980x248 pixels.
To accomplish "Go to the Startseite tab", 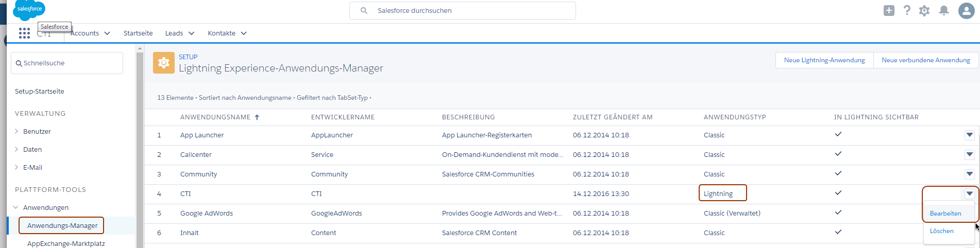I will [x=138, y=33].
